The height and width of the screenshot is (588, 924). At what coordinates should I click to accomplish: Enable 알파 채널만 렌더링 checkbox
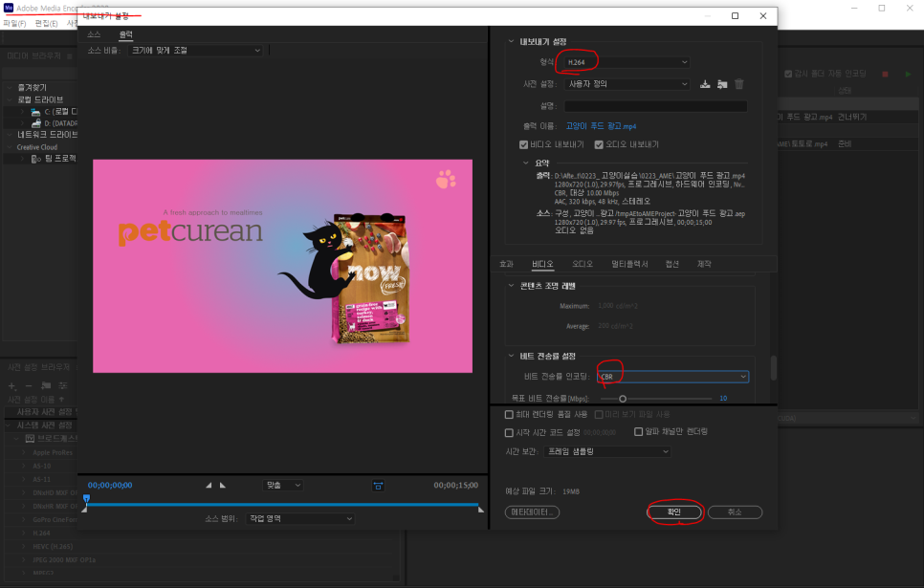[638, 432]
